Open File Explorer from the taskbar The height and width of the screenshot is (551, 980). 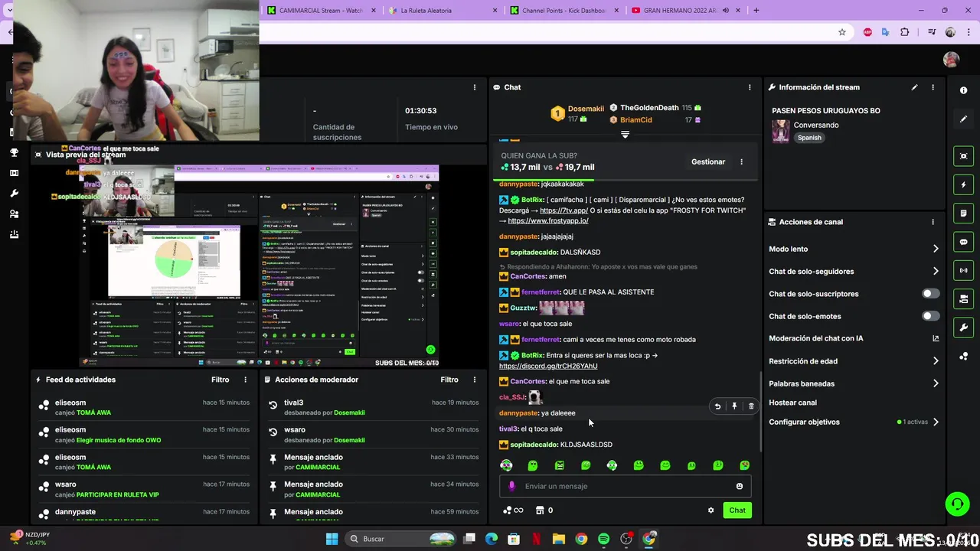(558, 539)
